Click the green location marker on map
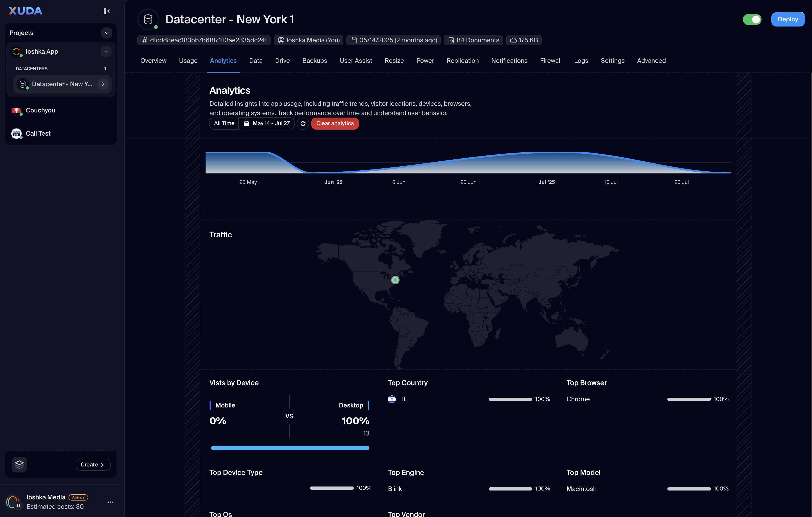Image resolution: width=812 pixels, height=517 pixels. click(395, 280)
